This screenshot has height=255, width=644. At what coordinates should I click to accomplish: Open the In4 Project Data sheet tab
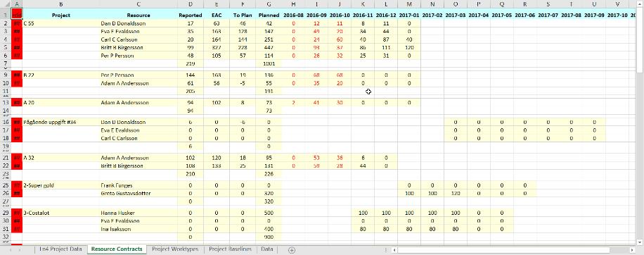60,249
